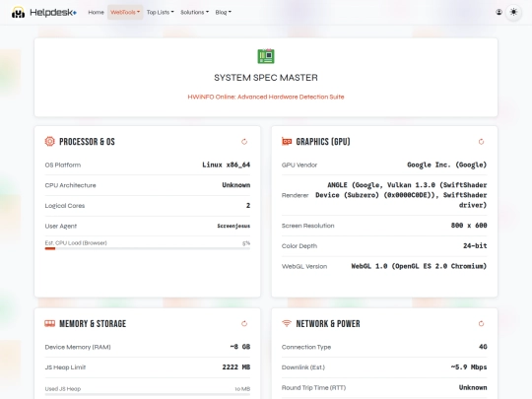Image resolution: width=532 pixels, height=399 pixels.
Task: Open the user account icon
Action: tap(499, 12)
